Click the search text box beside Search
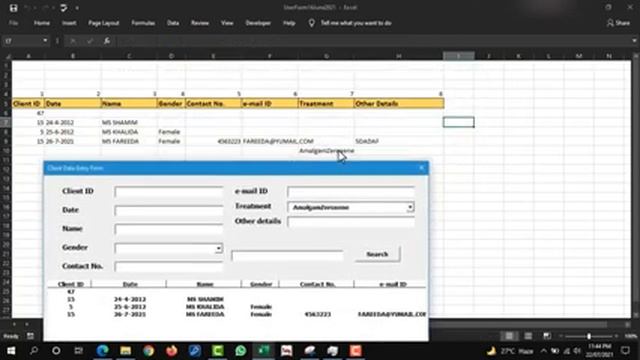Image resolution: width=640 pixels, height=360 pixels. 287,256
